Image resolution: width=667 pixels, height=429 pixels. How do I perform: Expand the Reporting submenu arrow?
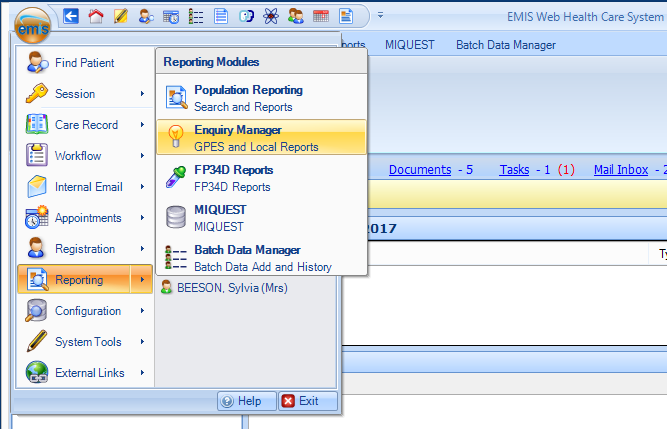coord(142,279)
